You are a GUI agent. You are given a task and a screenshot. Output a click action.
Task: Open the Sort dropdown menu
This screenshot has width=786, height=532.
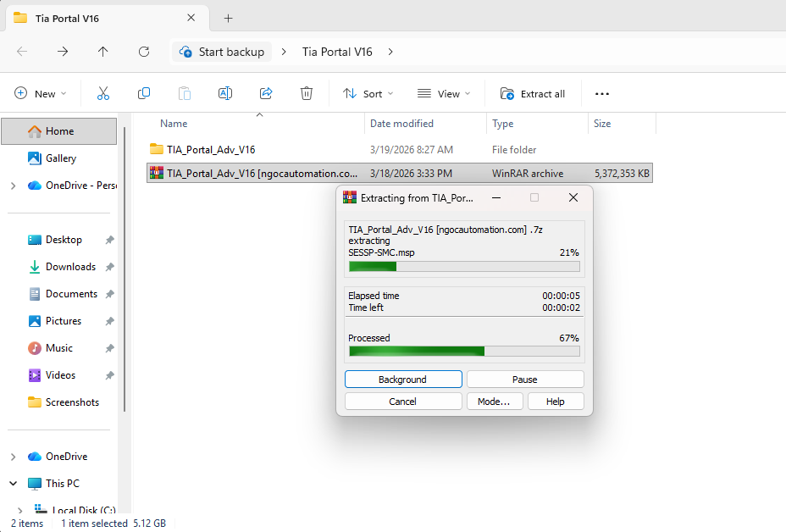369,93
